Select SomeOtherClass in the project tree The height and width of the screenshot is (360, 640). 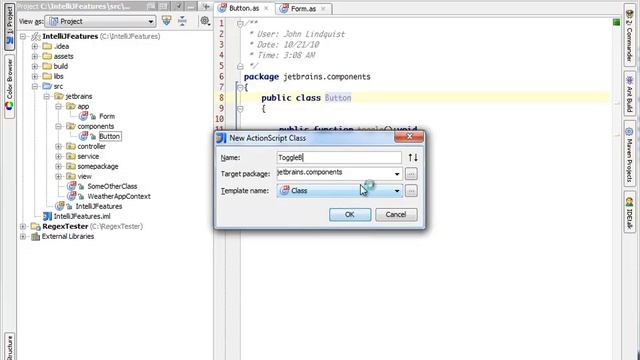click(112, 186)
